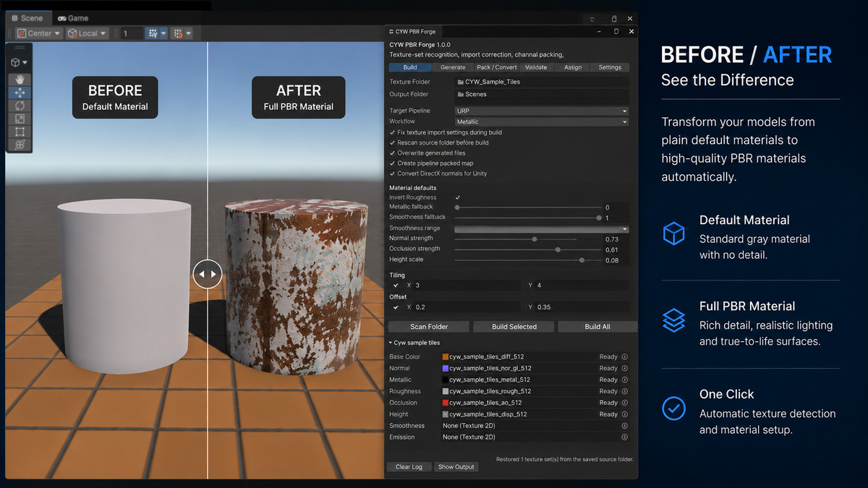
Task: Click the CYW PBR Forge window options icon
Action: (x=391, y=32)
